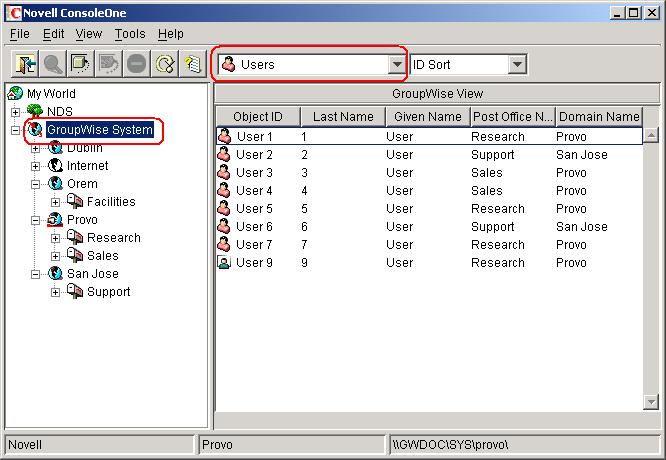666x460 pixels.
Task: Select the San Jose domain label
Action: click(93, 274)
